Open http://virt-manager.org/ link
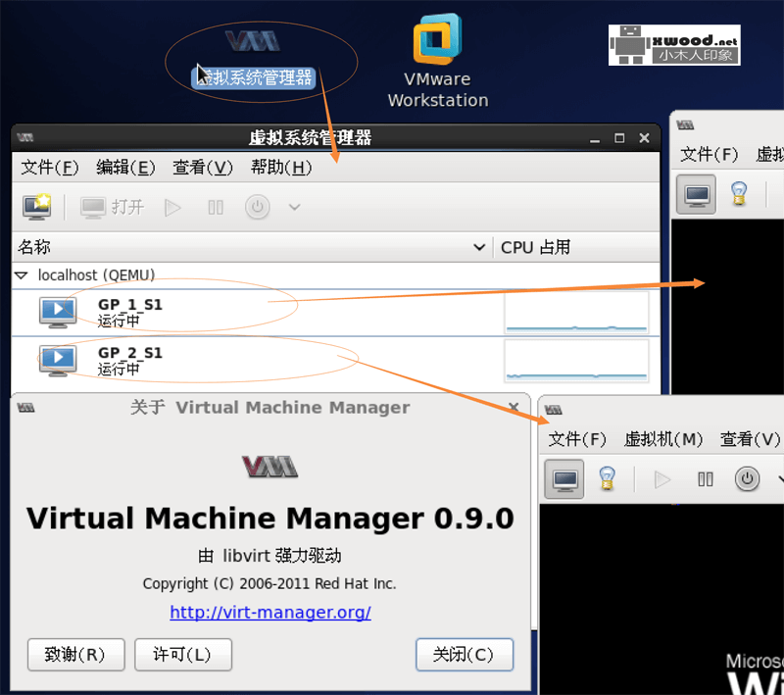The width and height of the screenshot is (784, 695). pos(270,612)
